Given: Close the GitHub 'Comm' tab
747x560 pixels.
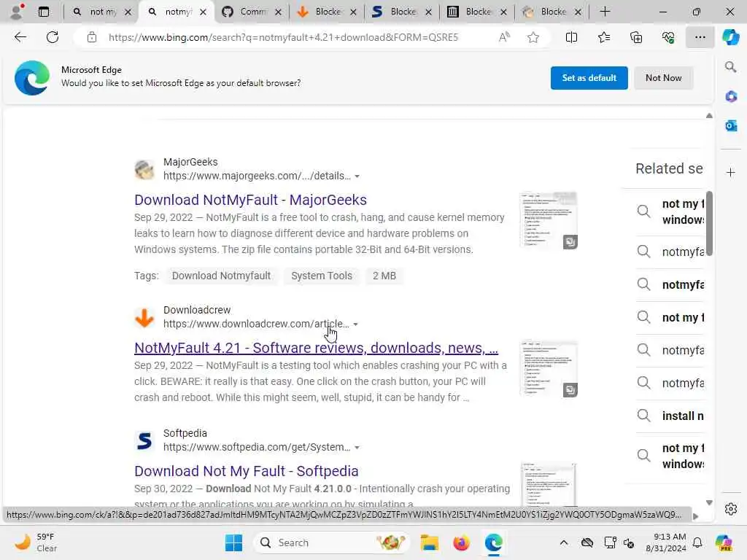Looking at the screenshot, I should coord(278,12).
